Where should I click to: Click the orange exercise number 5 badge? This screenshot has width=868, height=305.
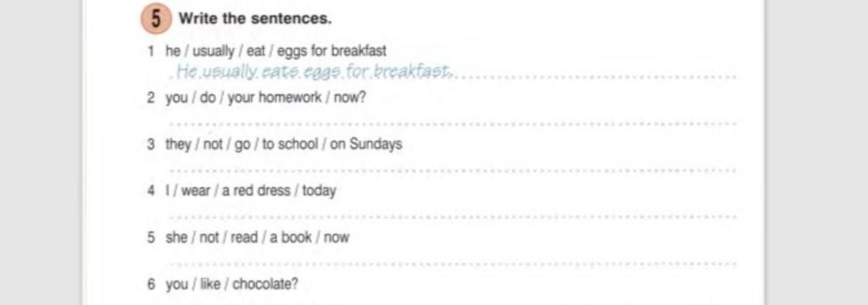[x=156, y=19]
